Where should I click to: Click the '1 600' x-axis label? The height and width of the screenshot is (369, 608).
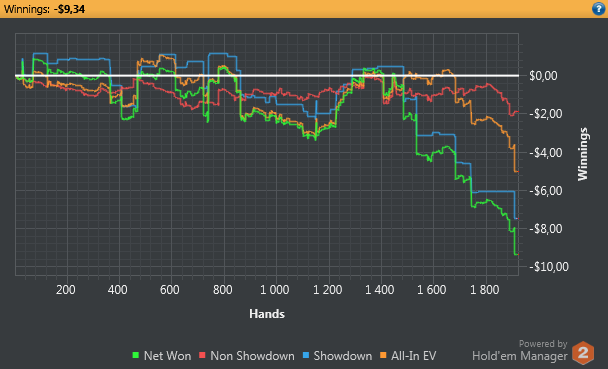pos(432,290)
